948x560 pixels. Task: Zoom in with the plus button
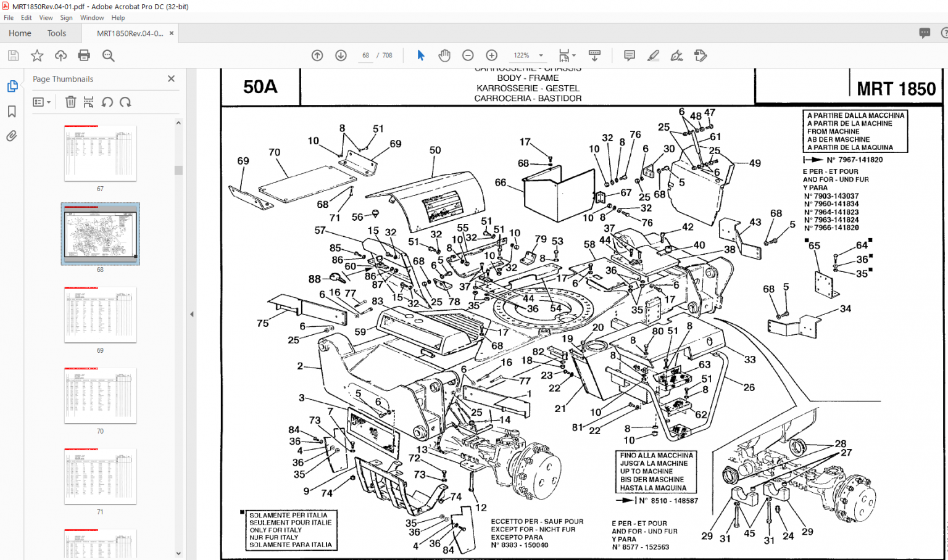pyautogui.click(x=491, y=56)
